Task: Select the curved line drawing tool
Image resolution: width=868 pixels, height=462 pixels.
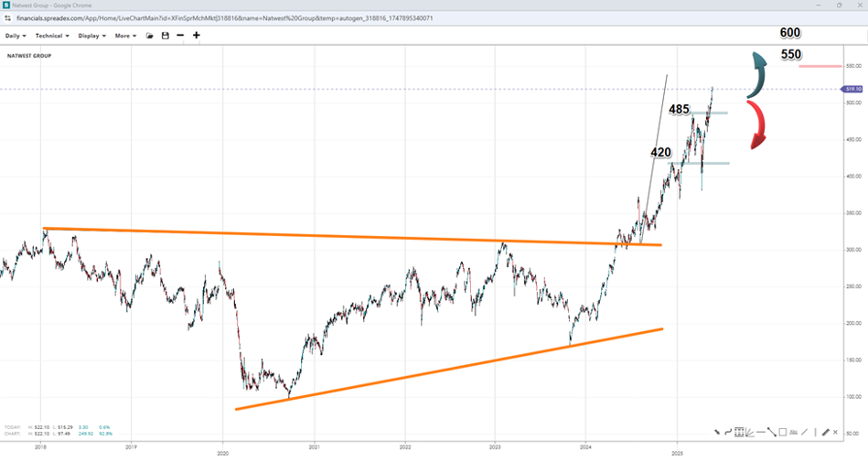Action: [x=728, y=432]
